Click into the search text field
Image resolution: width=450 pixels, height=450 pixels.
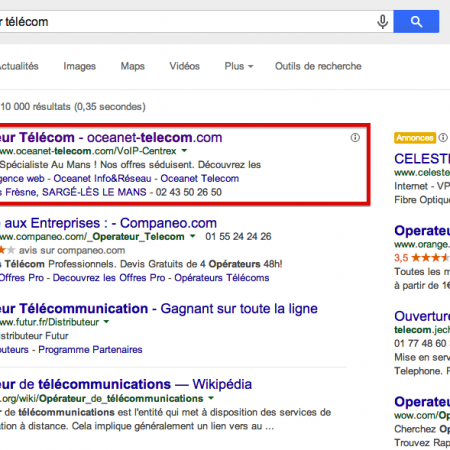(187, 22)
